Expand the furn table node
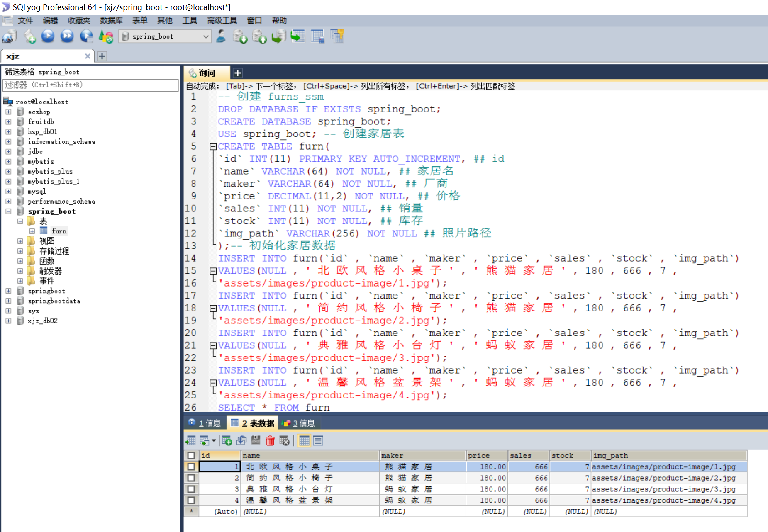The width and height of the screenshot is (768, 532). [32, 231]
